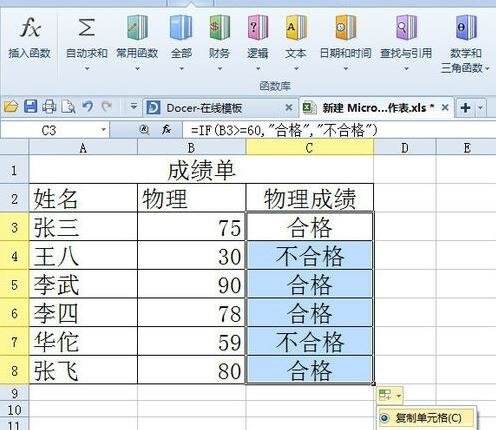Viewport: 496px width, 430px height.
Task: Click the Name Box showing C3
Action: click(x=49, y=130)
